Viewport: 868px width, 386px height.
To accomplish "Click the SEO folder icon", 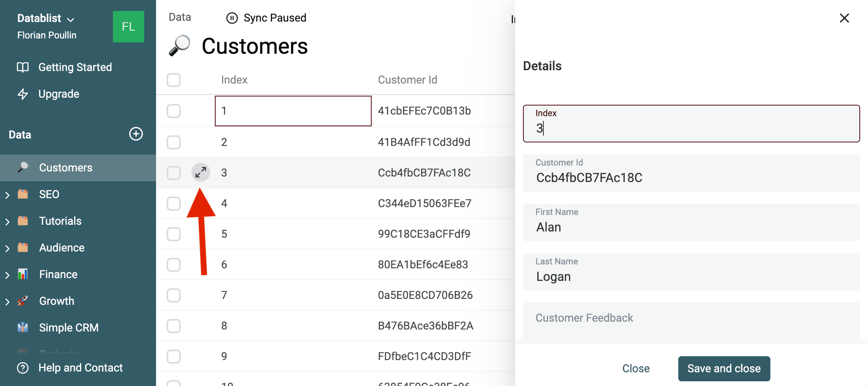I will coord(23,194).
